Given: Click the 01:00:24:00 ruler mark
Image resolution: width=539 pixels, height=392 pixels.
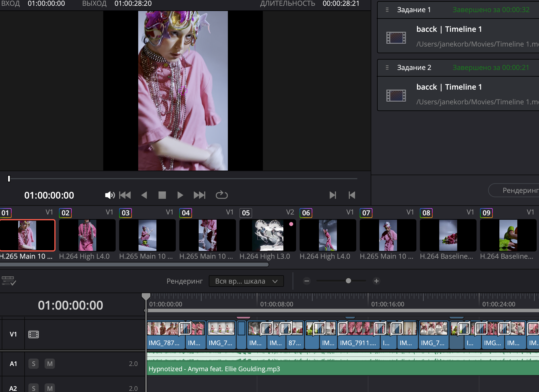Looking at the screenshot, I should pyautogui.click(x=499, y=304).
